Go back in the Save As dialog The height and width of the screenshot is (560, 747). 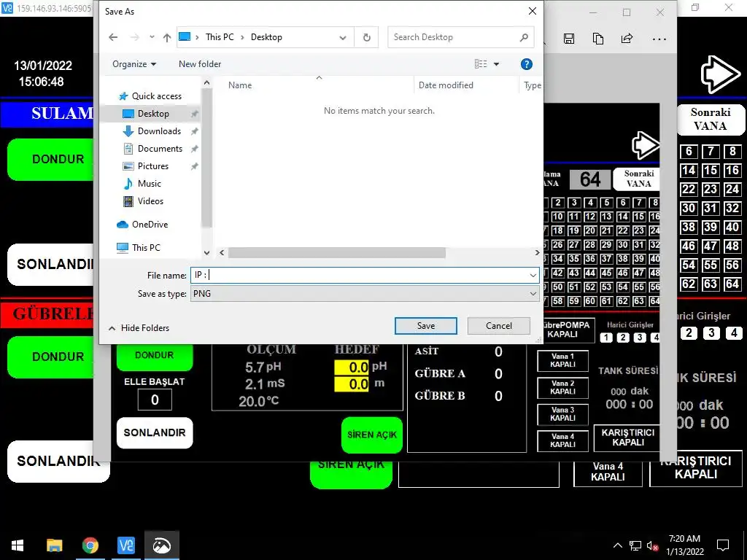click(113, 37)
